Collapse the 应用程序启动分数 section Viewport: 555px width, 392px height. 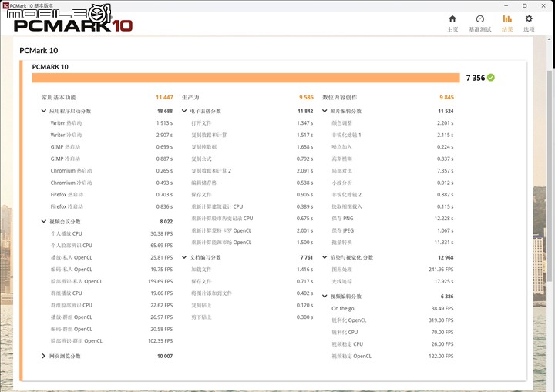[x=43, y=111]
